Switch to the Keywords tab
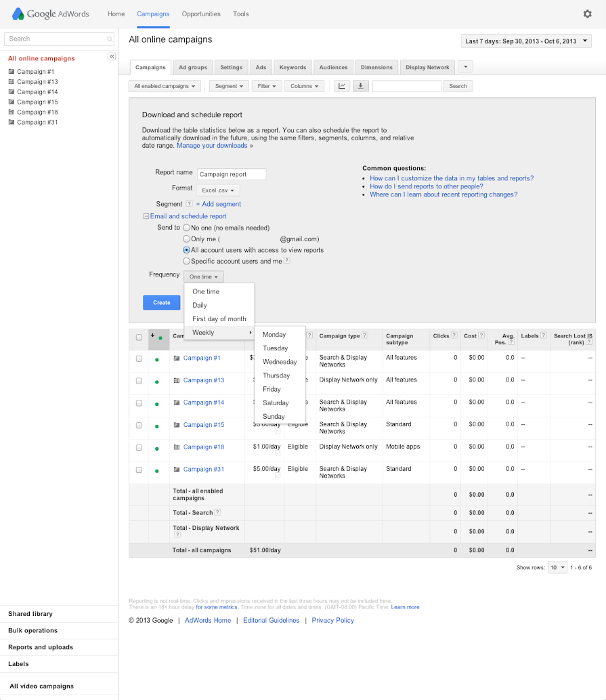The width and height of the screenshot is (606, 700). coord(293,67)
